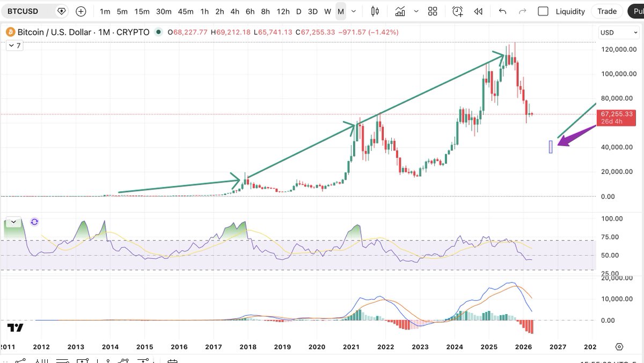
Task: Click the 2024 label on the time axis
Action: point(455,347)
